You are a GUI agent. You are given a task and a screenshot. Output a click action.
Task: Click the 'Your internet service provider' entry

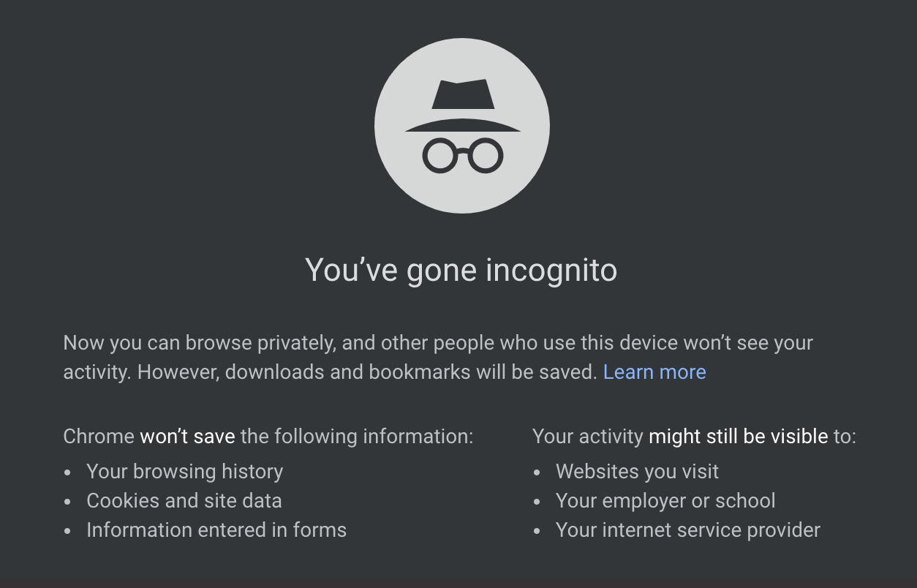tap(688, 530)
